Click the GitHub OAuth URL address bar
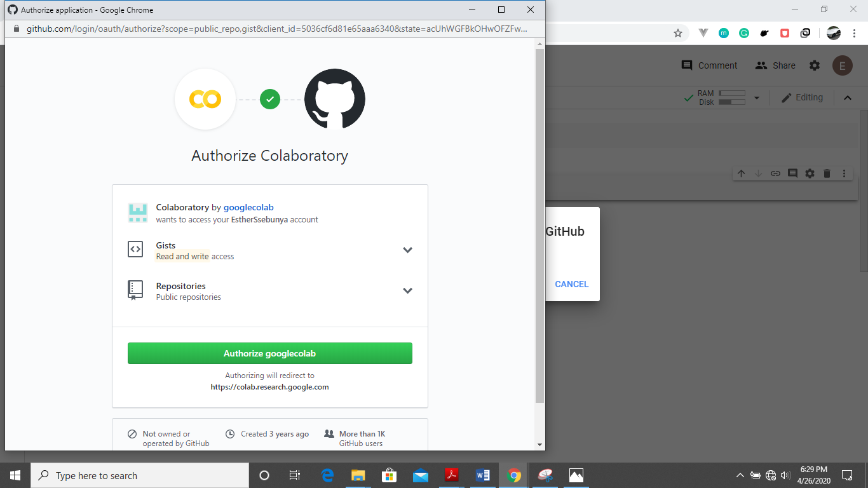Screen dimensions: 868x488 pyautogui.click(x=276, y=29)
